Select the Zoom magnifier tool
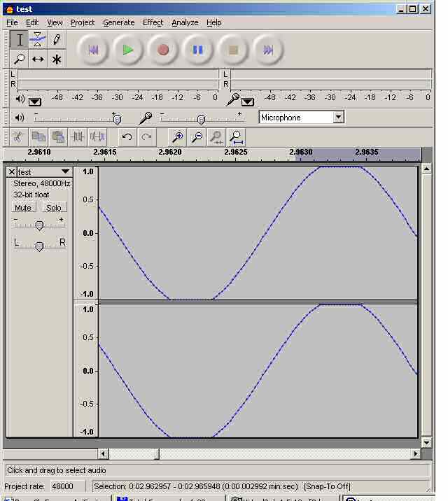This screenshot has height=501, width=448. click(x=20, y=59)
